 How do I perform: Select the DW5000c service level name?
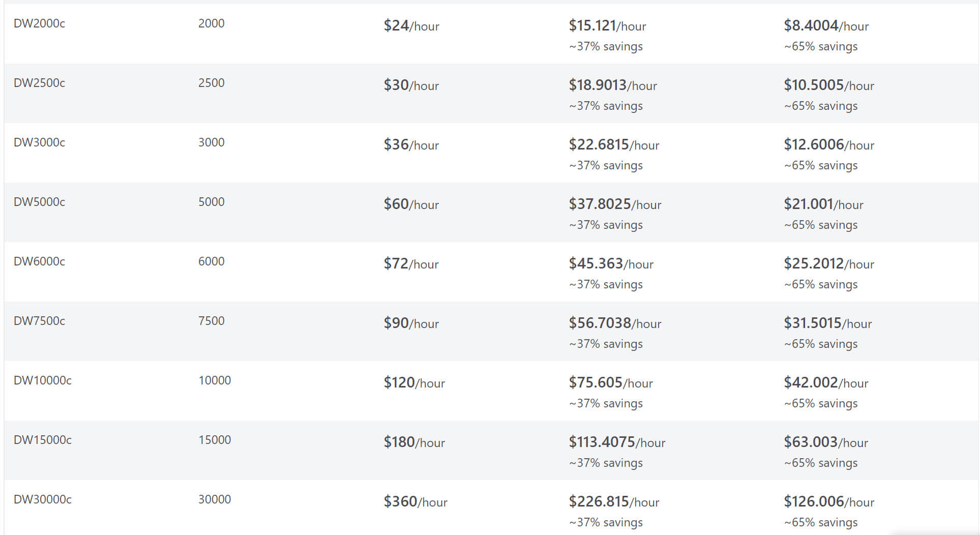click(x=39, y=202)
